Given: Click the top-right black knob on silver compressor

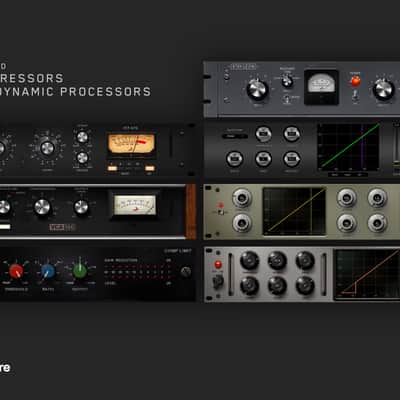Looking at the screenshot, I should tap(305, 260).
